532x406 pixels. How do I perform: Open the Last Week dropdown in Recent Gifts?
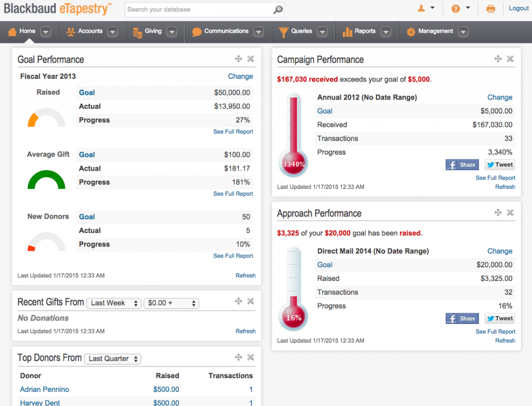[113, 303]
